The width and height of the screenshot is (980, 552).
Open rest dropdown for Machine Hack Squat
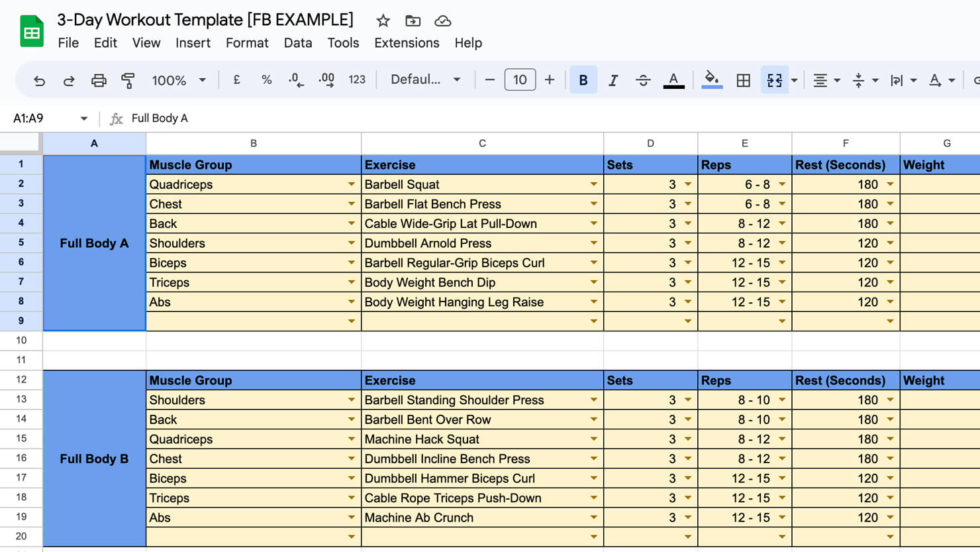click(x=891, y=439)
